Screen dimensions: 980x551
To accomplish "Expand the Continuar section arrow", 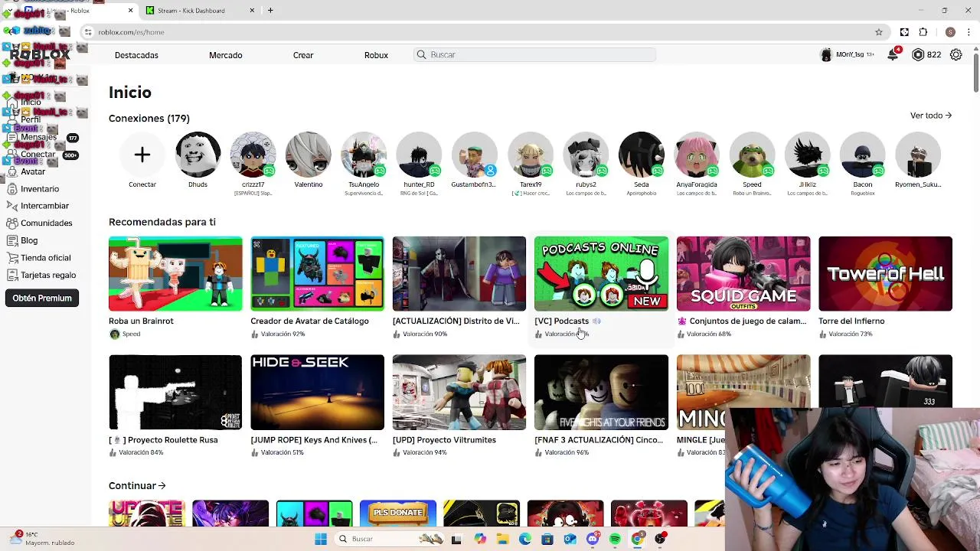I will pos(162,485).
